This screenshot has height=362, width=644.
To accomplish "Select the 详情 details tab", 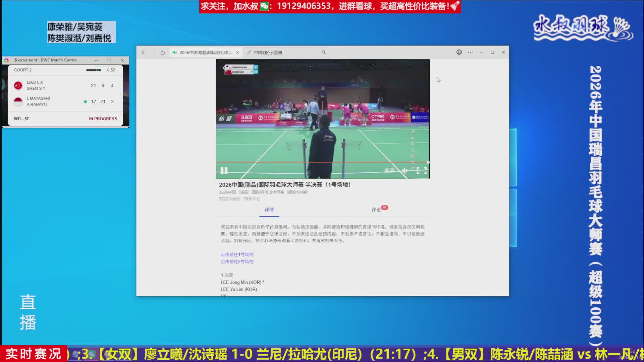I will click(269, 209).
